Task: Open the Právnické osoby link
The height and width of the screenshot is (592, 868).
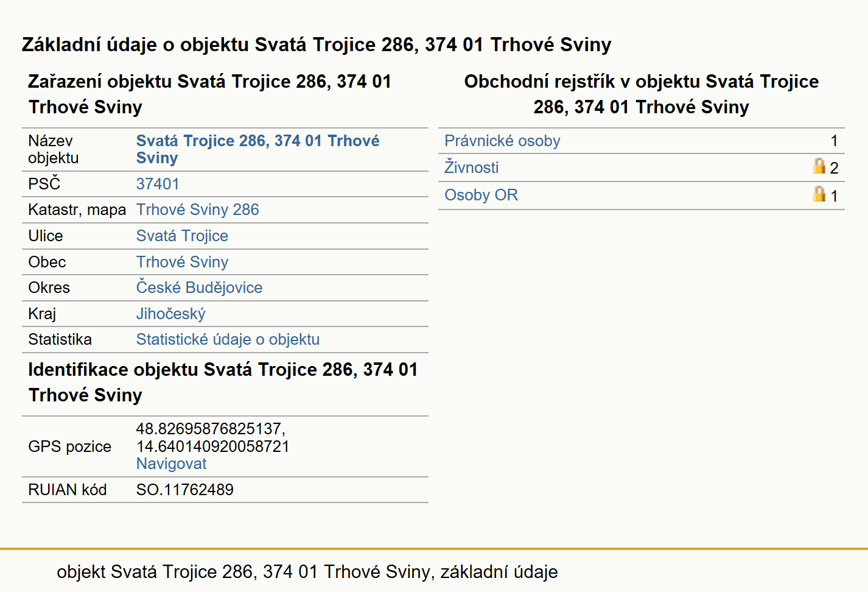Action: (502, 141)
